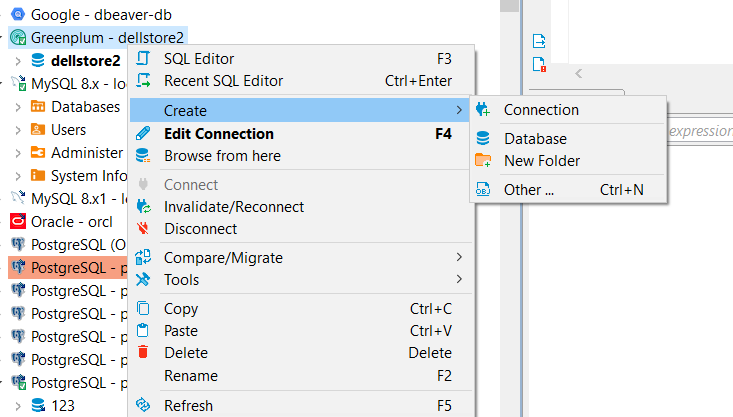The width and height of the screenshot is (733, 417).
Task: Select Refresh in context menu
Action: tap(302, 405)
